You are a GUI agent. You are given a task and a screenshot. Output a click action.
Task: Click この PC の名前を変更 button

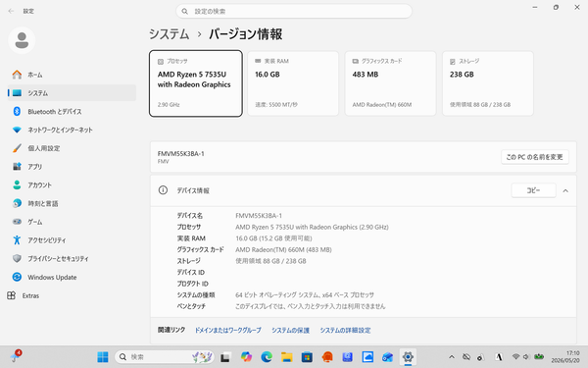[x=535, y=157]
